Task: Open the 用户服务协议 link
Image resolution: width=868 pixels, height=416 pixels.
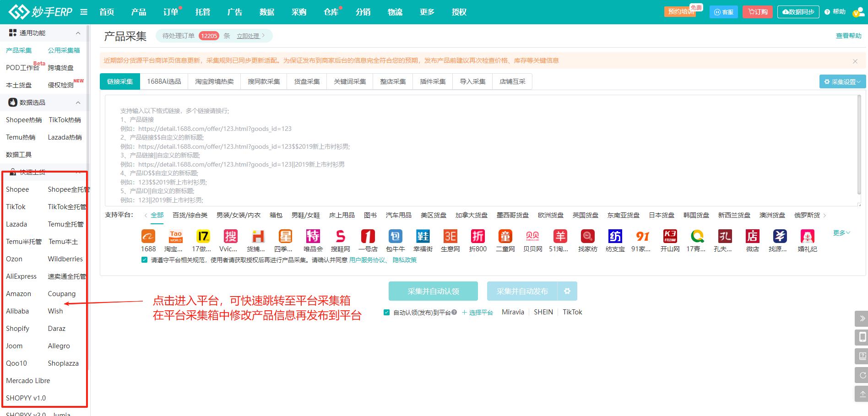Action: pos(367,260)
